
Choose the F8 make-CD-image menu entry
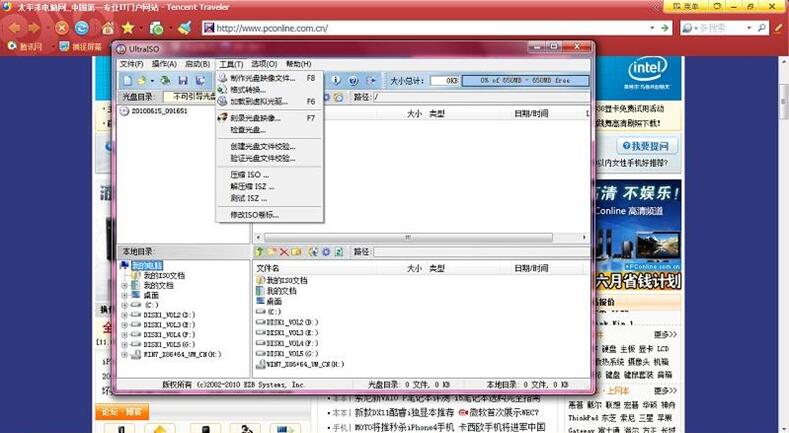tap(269, 78)
